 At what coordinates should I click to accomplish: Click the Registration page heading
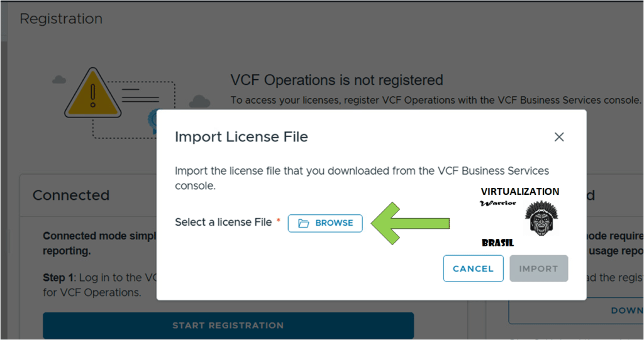pyautogui.click(x=61, y=19)
